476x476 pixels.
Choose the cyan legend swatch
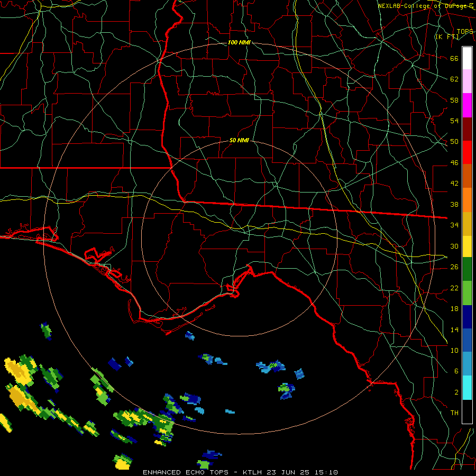(467, 388)
